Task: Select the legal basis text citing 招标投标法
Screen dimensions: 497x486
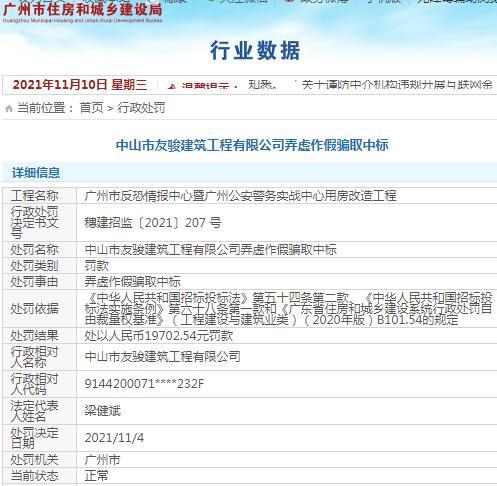Action: (288, 309)
